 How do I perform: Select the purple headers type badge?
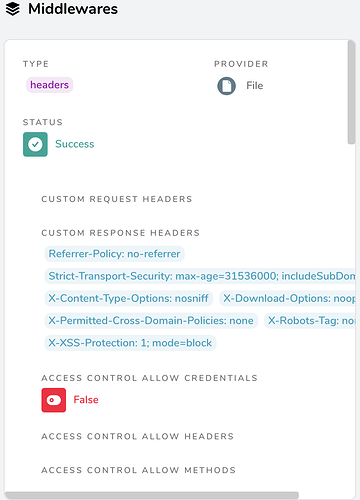[x=50, y=85]
